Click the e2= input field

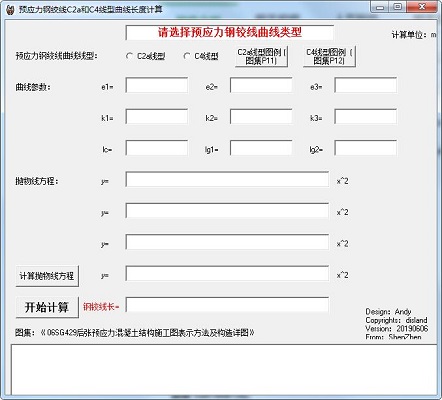click(x=261, y=85)
